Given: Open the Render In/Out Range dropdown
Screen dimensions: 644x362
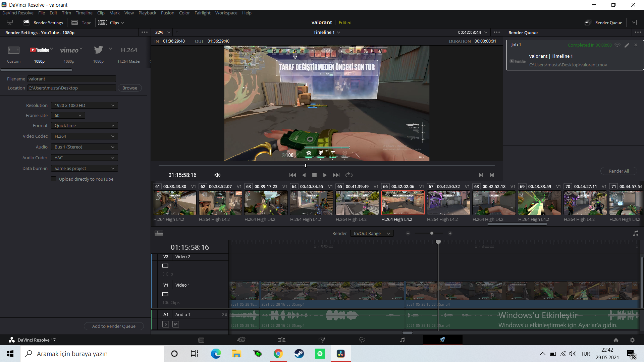Looking at the screenshot, I should [x=372, y=233].
